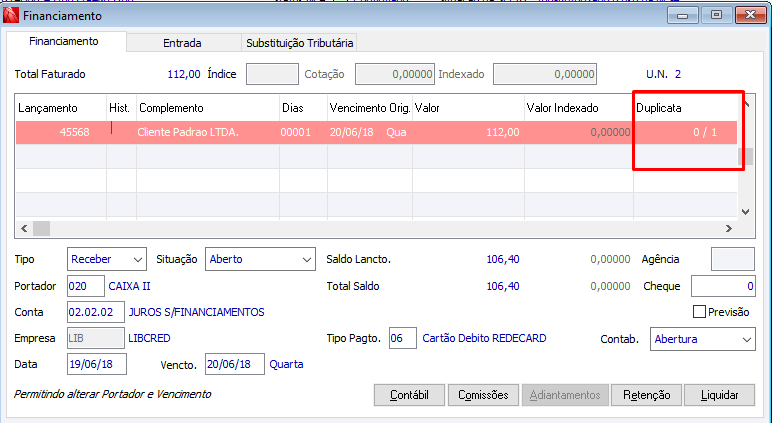Switch to the Entrada tab
Image resolution: width=772 pixels, height=423 pixels.
183,43
